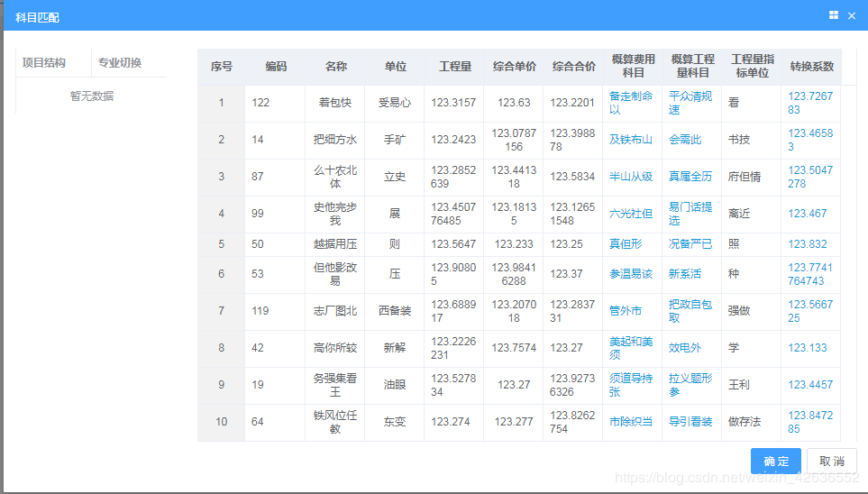Image resolution: width=868 pixels, height=494 pixels.
Task: Close the 科目匹配 dialog with X icon
Action: coord(852,16)
